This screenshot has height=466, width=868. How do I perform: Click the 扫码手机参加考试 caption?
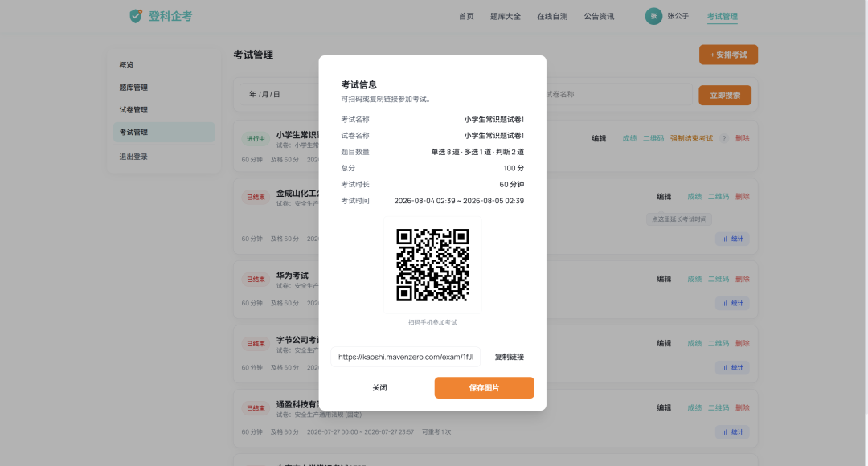432,322
